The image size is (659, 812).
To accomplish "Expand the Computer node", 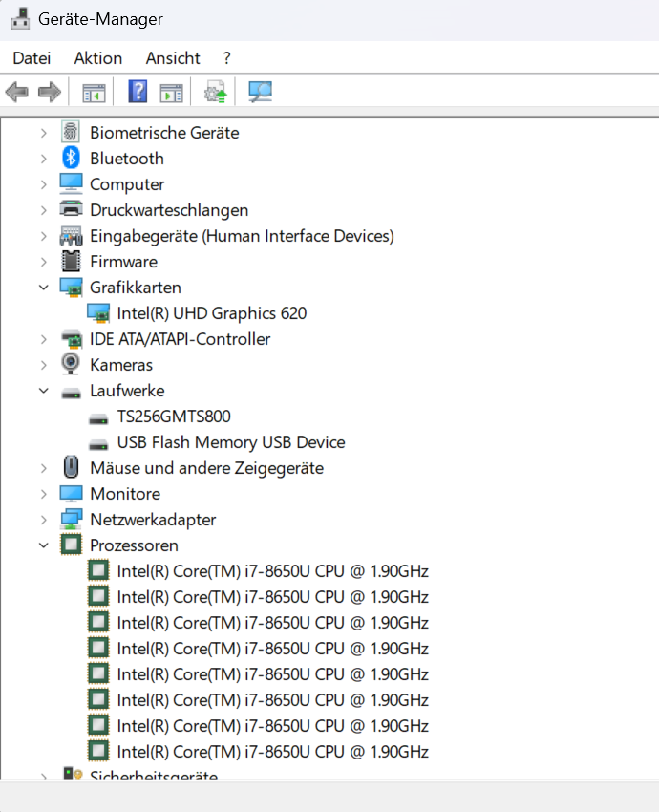I will click(44, 185).
